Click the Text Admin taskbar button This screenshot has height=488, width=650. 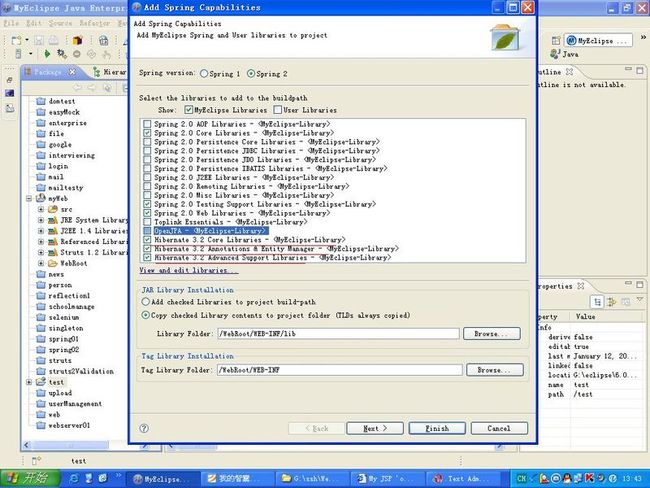pyautogui.click(x=462, y=478)
